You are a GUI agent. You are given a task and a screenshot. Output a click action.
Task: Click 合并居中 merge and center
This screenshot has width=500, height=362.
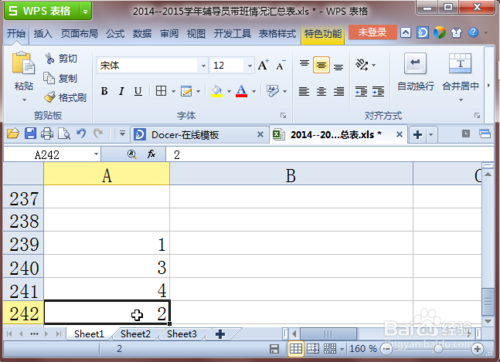460,72
